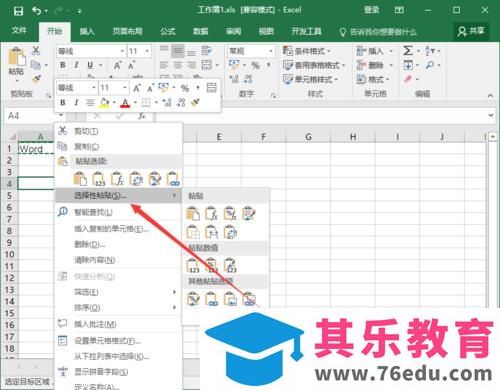Viewport: 500px width, 390px height.
Task: Click Paste Transpose icon in submenu
Action: coord(230,232)
